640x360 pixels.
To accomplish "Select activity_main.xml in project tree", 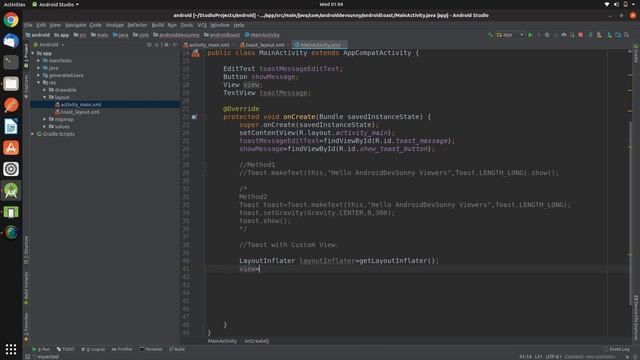I will click(81, 105).
